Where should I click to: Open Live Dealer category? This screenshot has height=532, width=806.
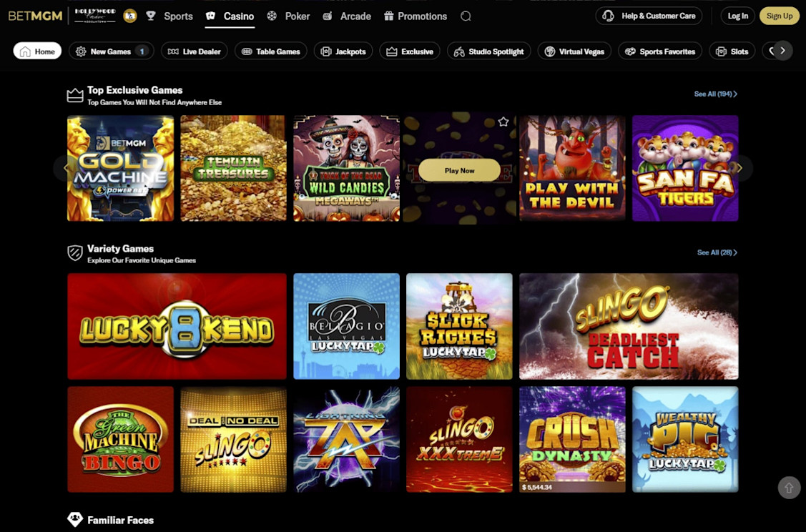coord(195,51)
